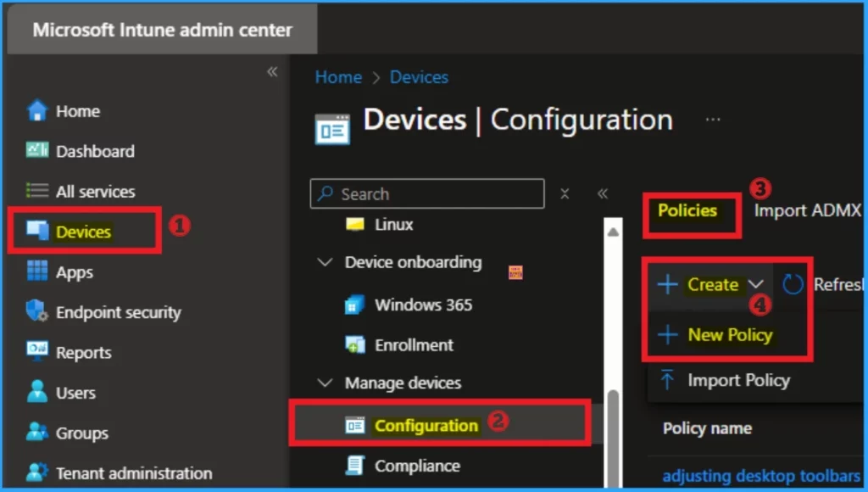Image resolution: width=868 pixels, height=492 pixels.
Task: Select the Devices icon in sidebar
Action: (37, 231)
